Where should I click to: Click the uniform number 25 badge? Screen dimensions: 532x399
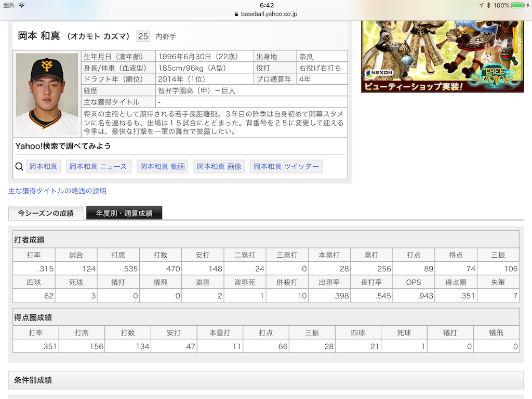(143, 36)
